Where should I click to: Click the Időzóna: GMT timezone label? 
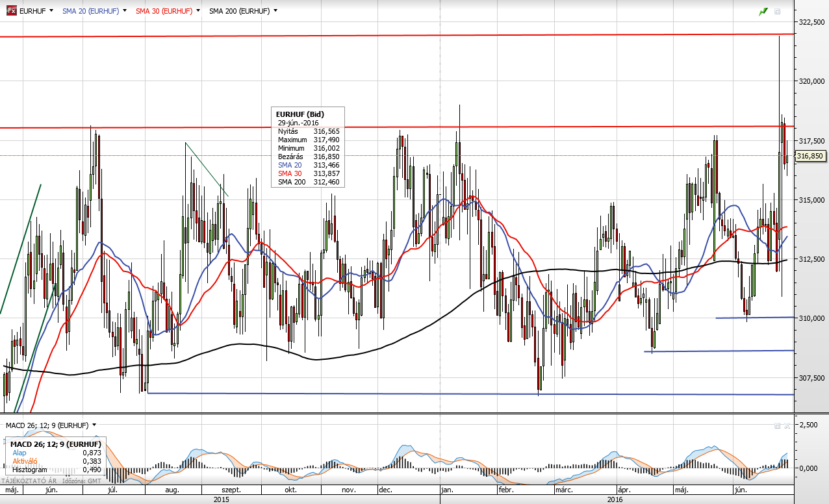tap(83, 481)
